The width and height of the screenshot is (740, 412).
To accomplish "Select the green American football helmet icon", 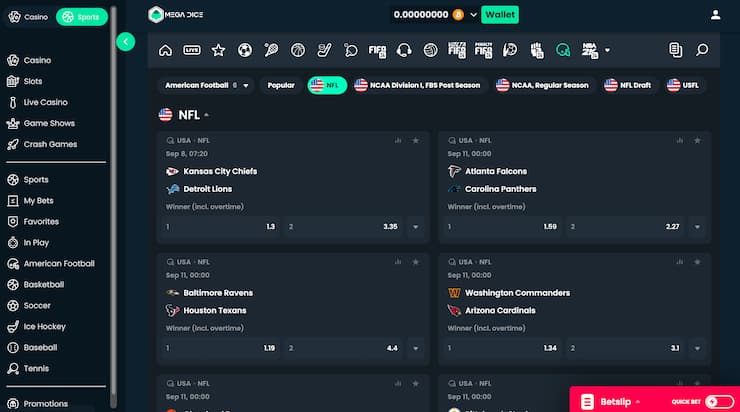I will [x=563, y=50].
